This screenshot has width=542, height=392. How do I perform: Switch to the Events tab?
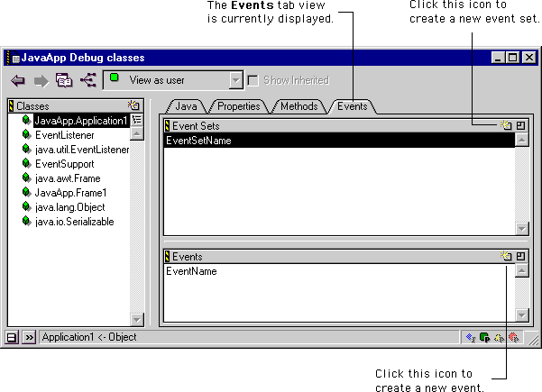353,106
